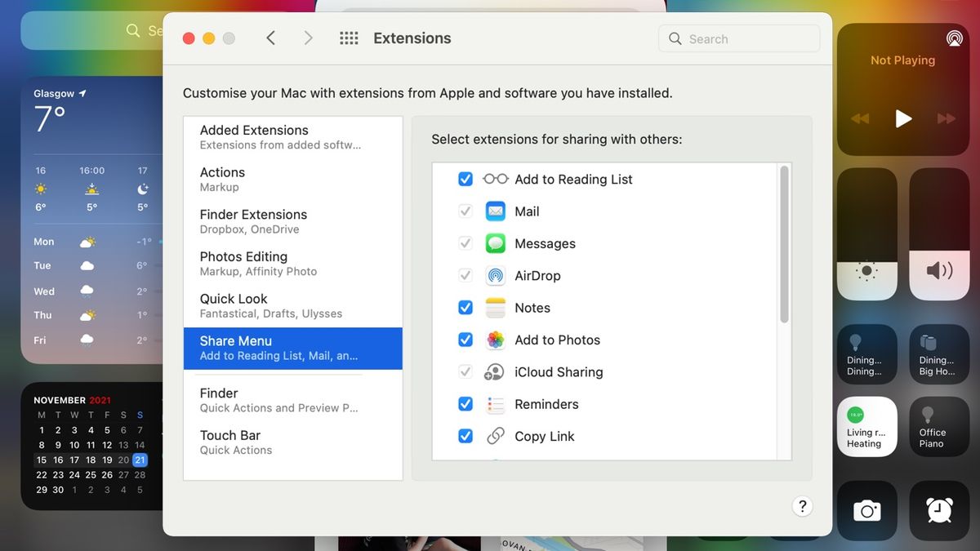Adjust the display brightness control tile
The width and height of the screenshot is (980, 551).
coord(866,233)
